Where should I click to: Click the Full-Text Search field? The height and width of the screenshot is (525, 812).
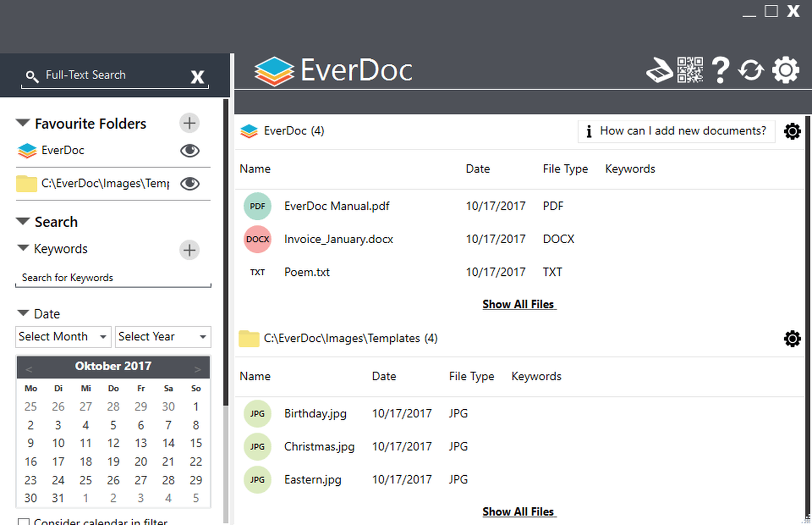[115, 76]
